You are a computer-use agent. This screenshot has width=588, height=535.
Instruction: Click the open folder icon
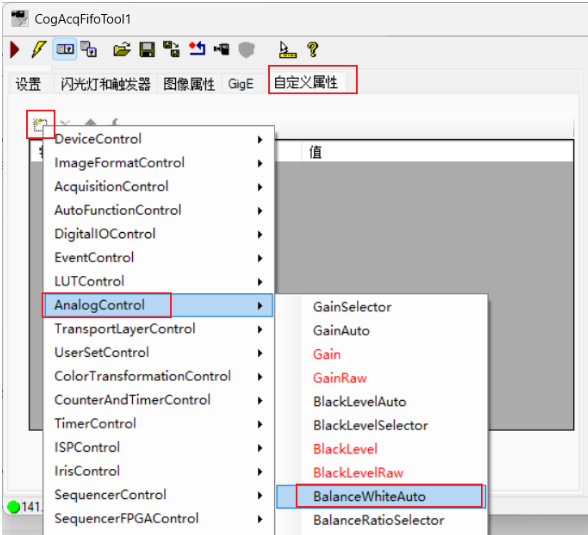[122, 49]
